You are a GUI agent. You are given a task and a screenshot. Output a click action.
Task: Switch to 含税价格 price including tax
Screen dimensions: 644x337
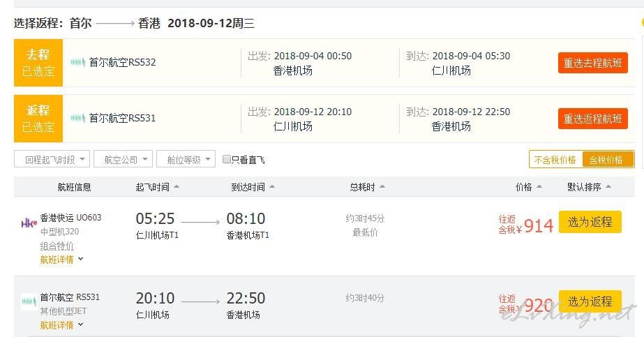(608, 160)
